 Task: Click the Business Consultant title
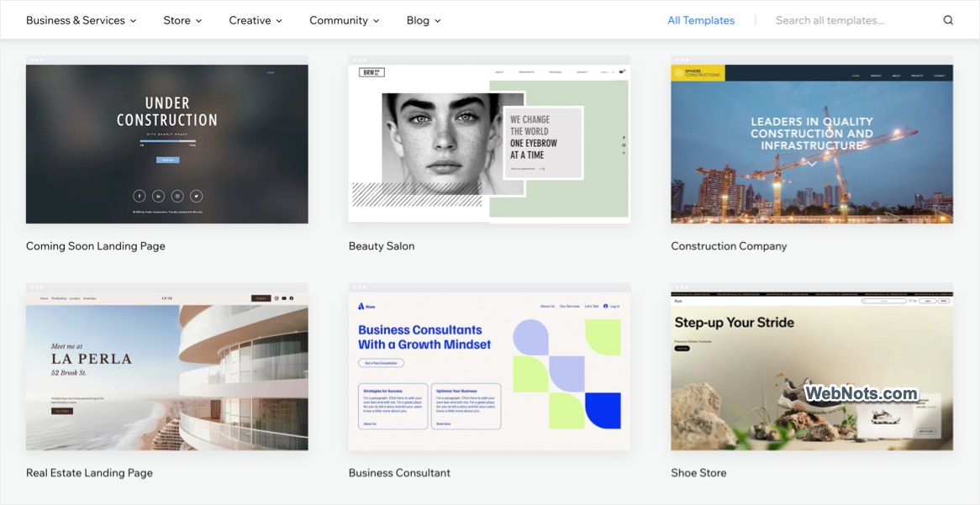click(399, 472)
